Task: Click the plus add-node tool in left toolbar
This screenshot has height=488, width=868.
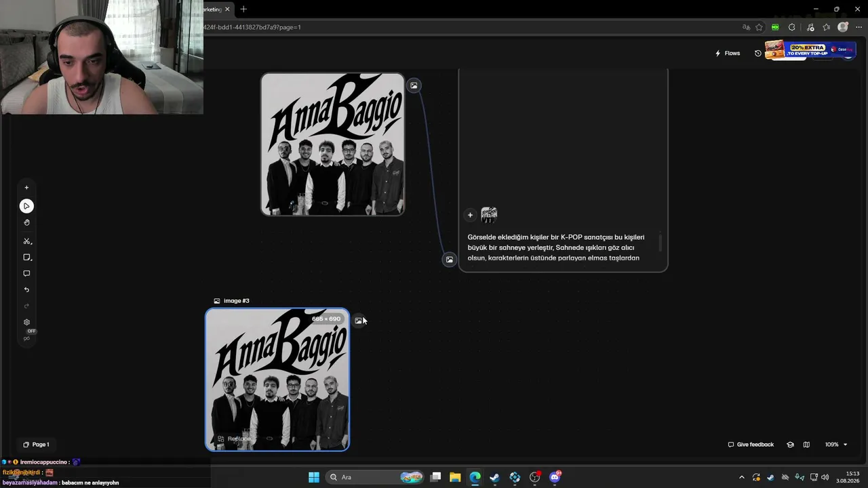Action: pyautogui.click(x=26, y=188)
